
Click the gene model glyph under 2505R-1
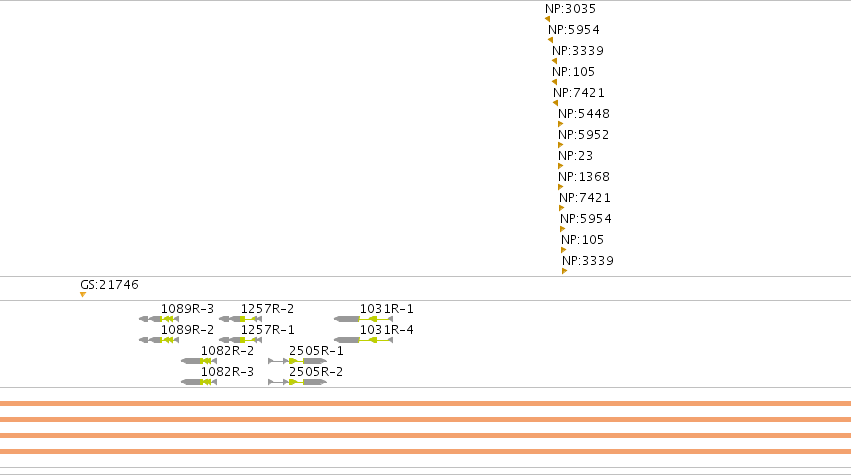[x=297, y=361]
